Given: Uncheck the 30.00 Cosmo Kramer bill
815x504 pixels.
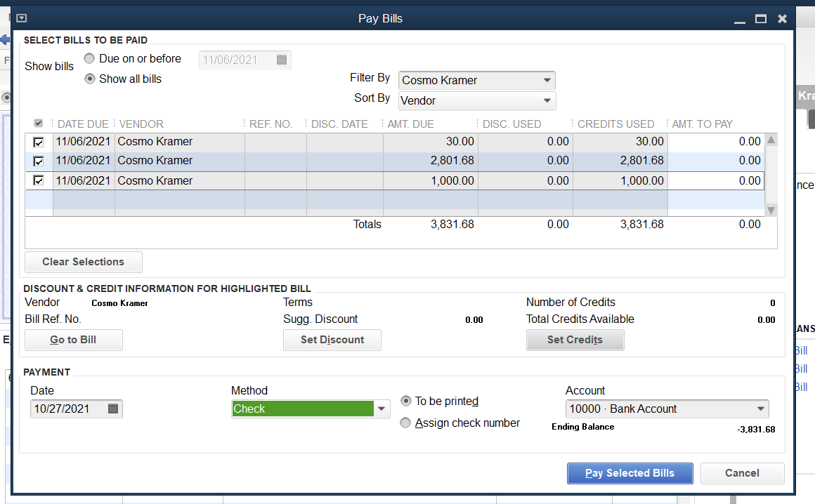Looking at the screenshot, I should tap(39, 142).
